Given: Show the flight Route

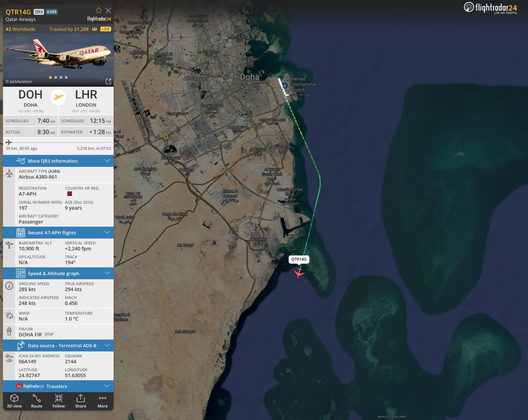Looking at the screenshot, I should pos(37,401).
